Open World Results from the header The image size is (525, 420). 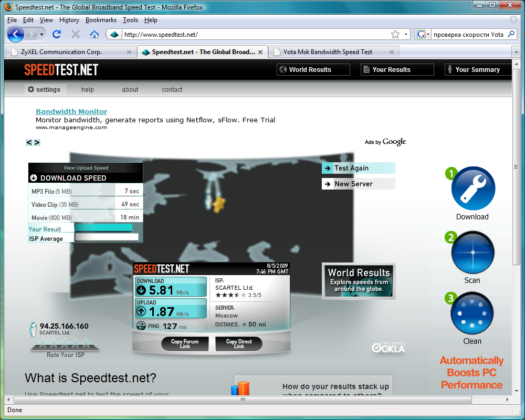(313, 70)
